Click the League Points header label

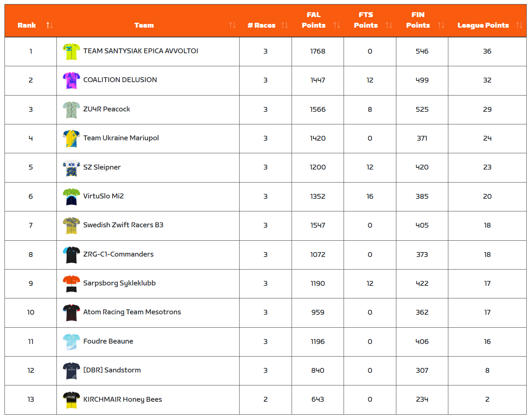[483, 25]
